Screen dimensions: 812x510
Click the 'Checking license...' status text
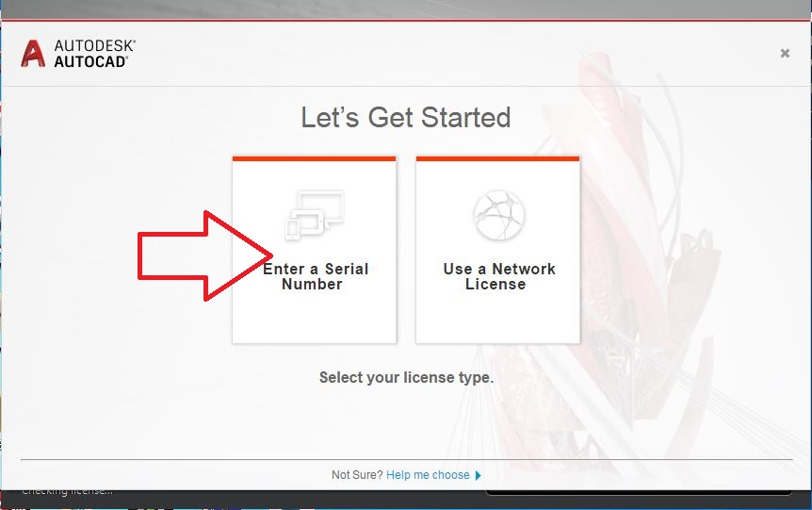point(66,491)
